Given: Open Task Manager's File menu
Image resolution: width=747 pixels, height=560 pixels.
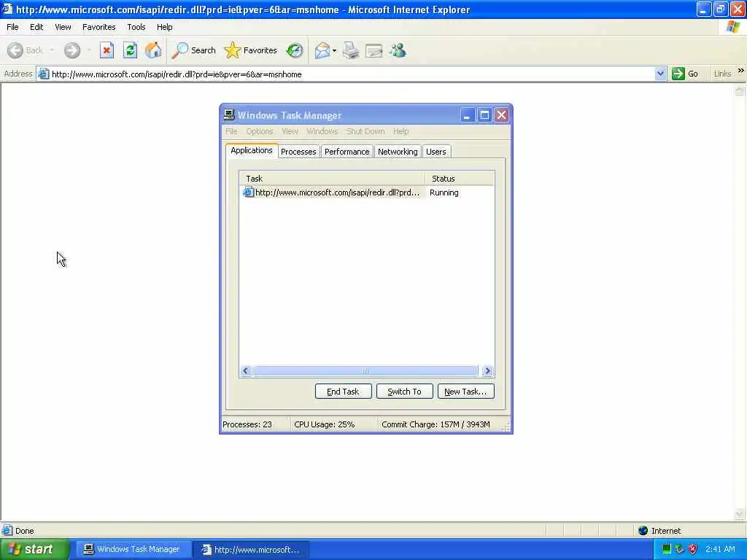Looking at the screenshot, I should pos(231,131).
